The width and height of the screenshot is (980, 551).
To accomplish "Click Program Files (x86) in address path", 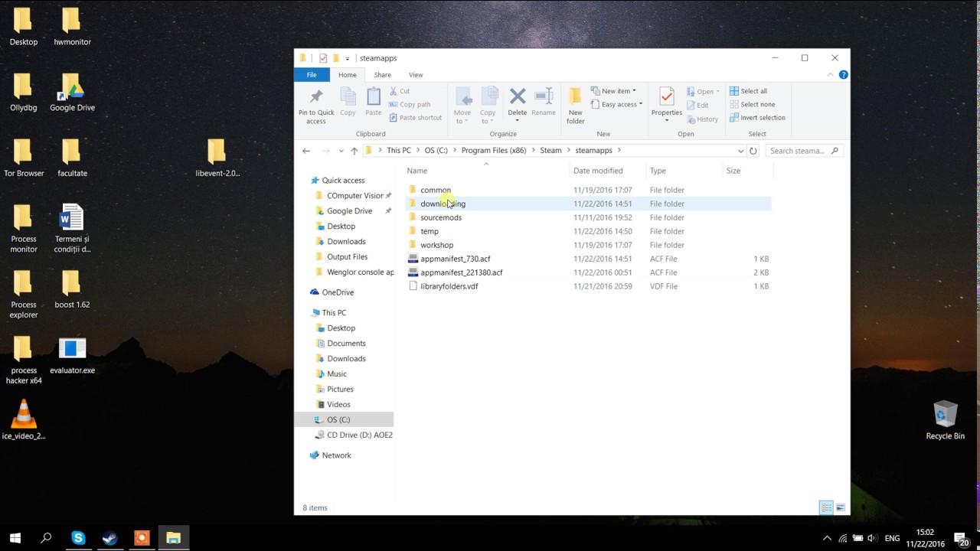I will [494, 151].
